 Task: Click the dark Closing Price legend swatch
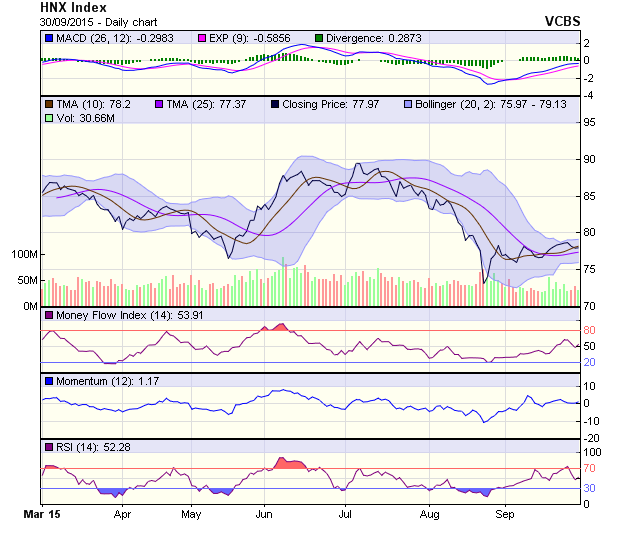tap(275, 103)
